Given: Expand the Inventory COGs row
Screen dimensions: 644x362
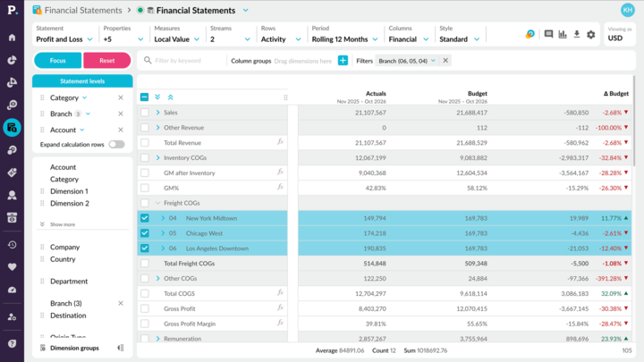Looking at the screenshot, I should pos(157,157).
